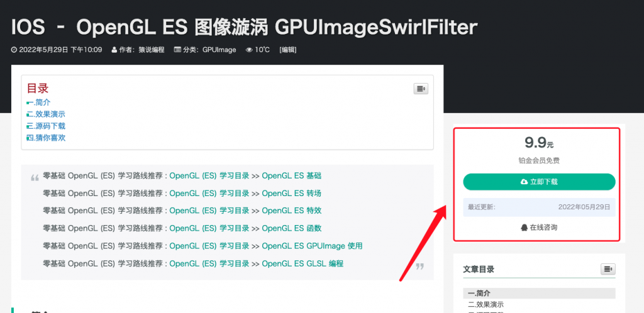Image resolution: width=644 pixels, height=313 pixels.
Task: Click the cloud download icon in 立即下载
Action: point(524,182)
